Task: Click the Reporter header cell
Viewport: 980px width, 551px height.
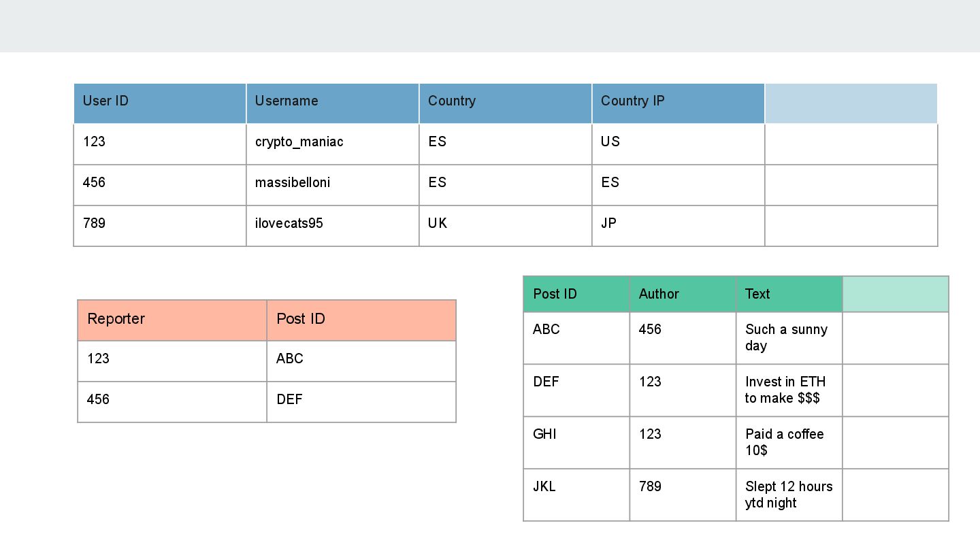Action: pyautogui.click(x=172, y=320)
